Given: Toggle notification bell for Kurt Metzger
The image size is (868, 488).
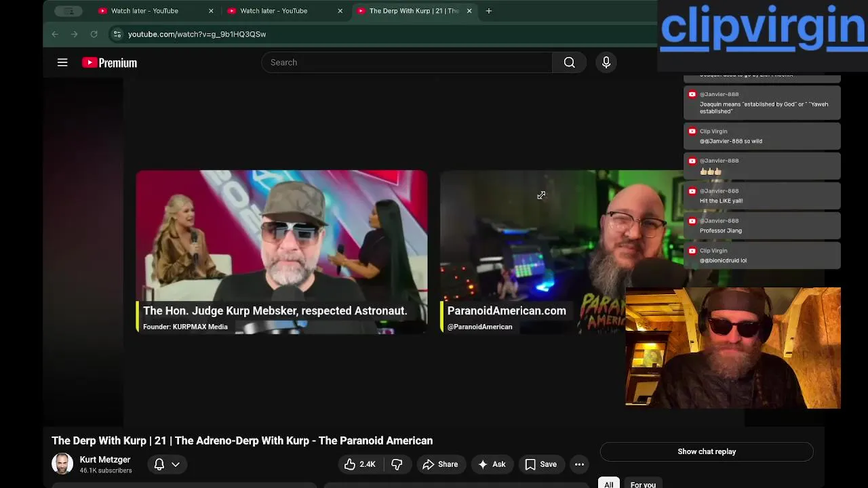Looking at the screenshot, I should [159, 464].
